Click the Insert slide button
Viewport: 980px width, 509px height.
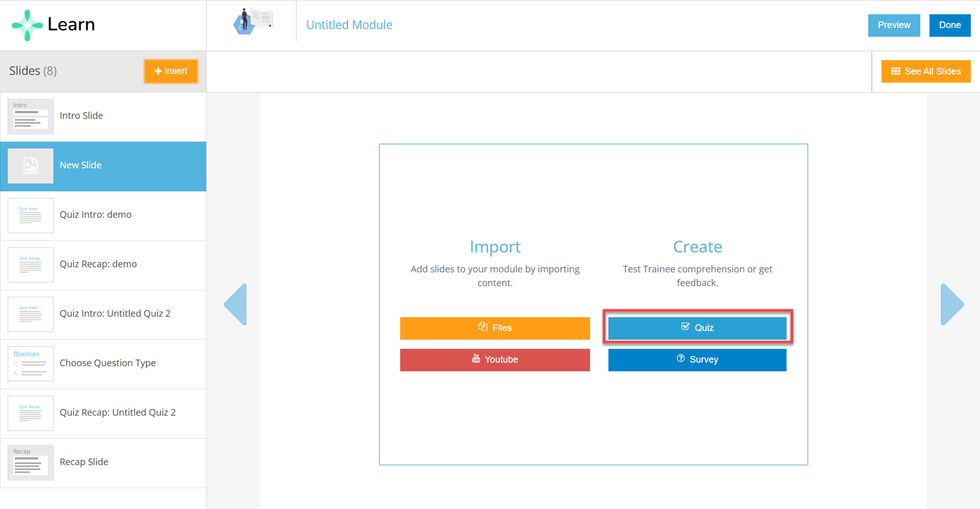tap(171, 71)
